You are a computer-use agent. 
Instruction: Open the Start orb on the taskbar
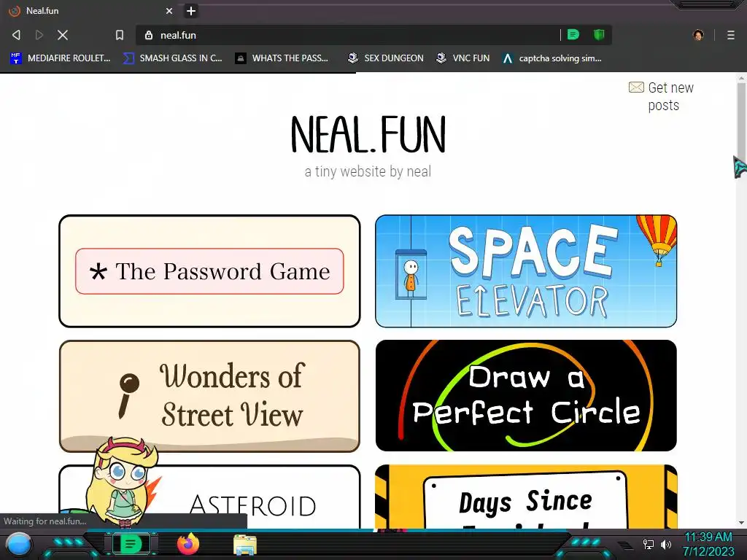tap(18, 545)
